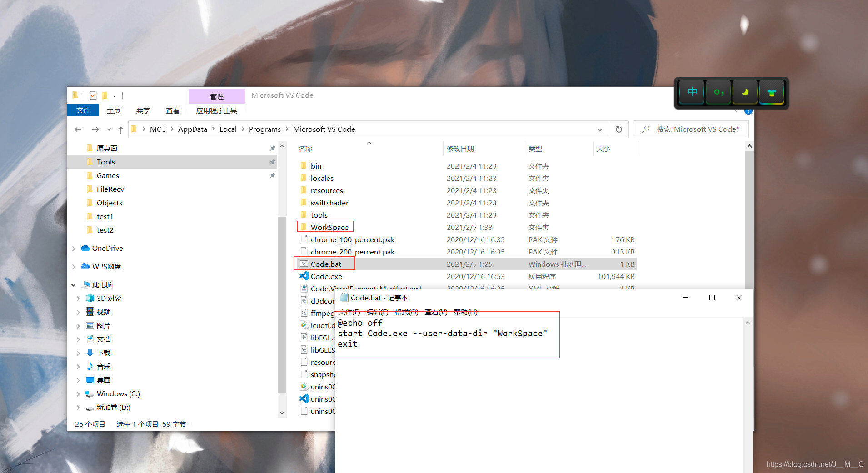
Task: Select 下载 folder in navigation pane
Action: (104, 353)
